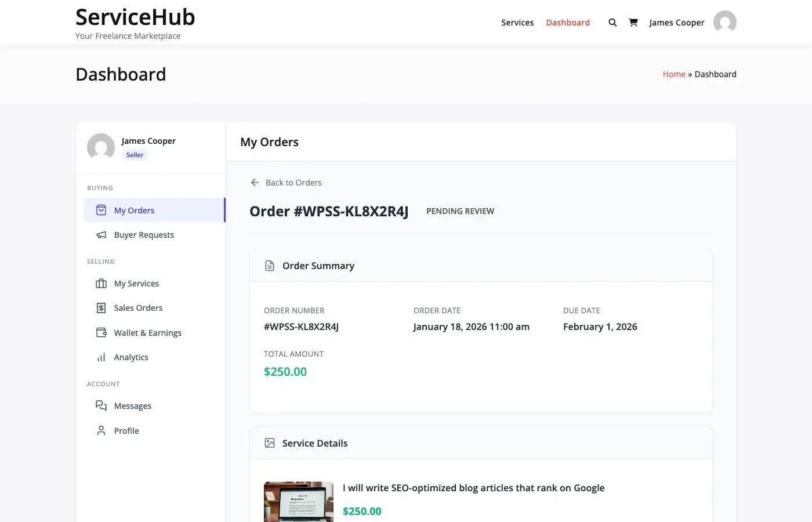This screenshot has width=812, height=522.
Task: Select the Wallet & Earnings card icon
Action: 101,332
